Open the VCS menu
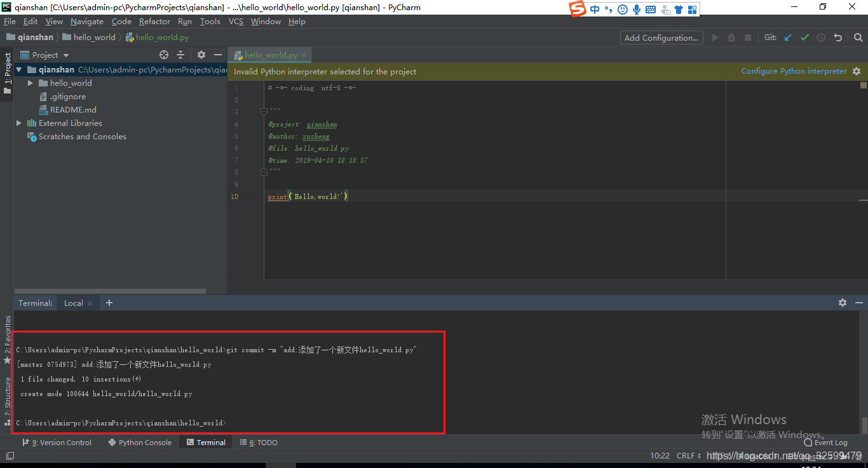868x468 pixels. (236, 21)
